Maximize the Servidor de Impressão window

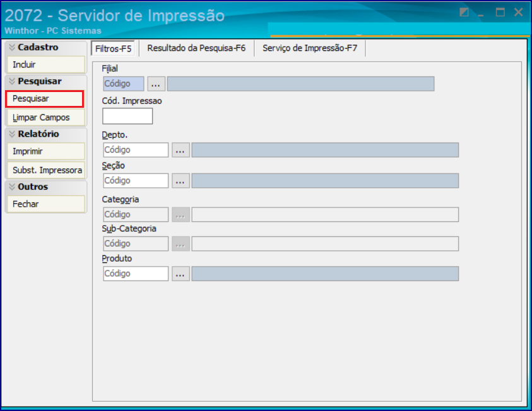coord(500,12)
